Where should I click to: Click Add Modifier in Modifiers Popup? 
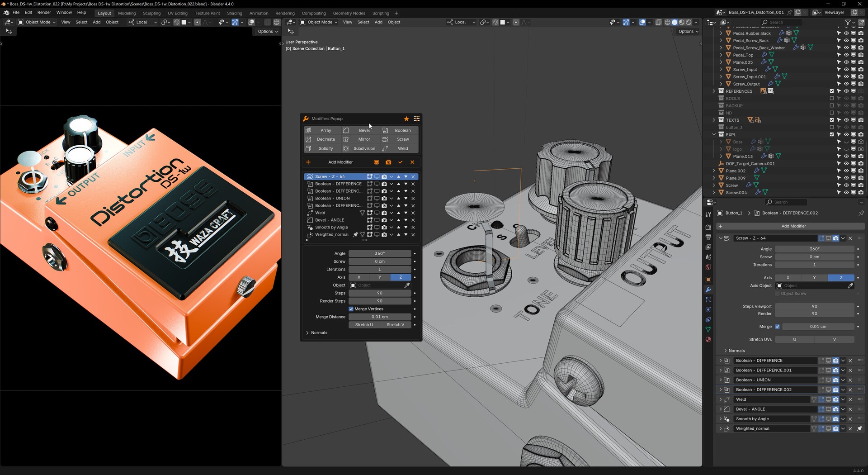click(340, 162)
